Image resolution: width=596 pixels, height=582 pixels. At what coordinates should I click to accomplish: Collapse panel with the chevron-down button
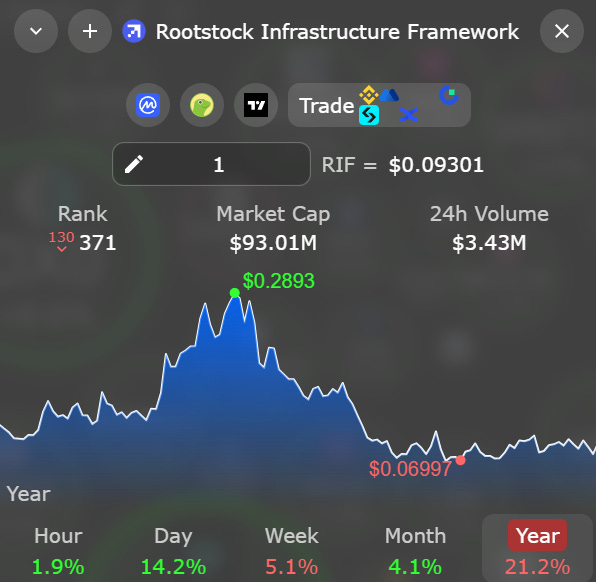[x=36, y=31]
